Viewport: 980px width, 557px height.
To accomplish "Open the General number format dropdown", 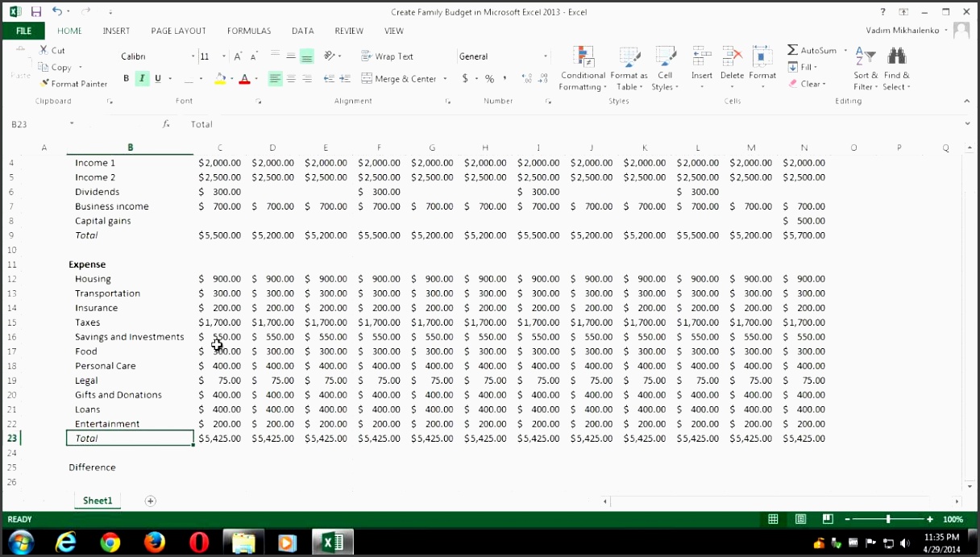I will [x=545, y=56].
